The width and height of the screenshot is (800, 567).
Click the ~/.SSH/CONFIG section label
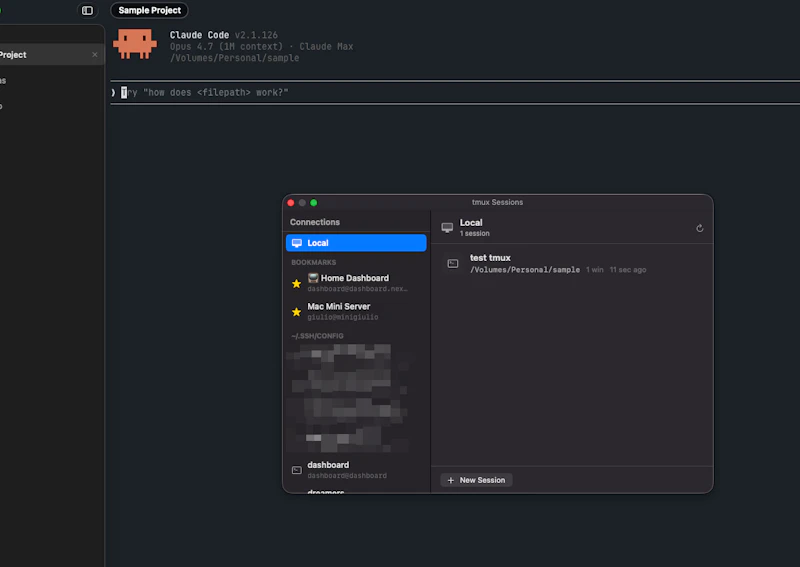(x=317, y=336)
